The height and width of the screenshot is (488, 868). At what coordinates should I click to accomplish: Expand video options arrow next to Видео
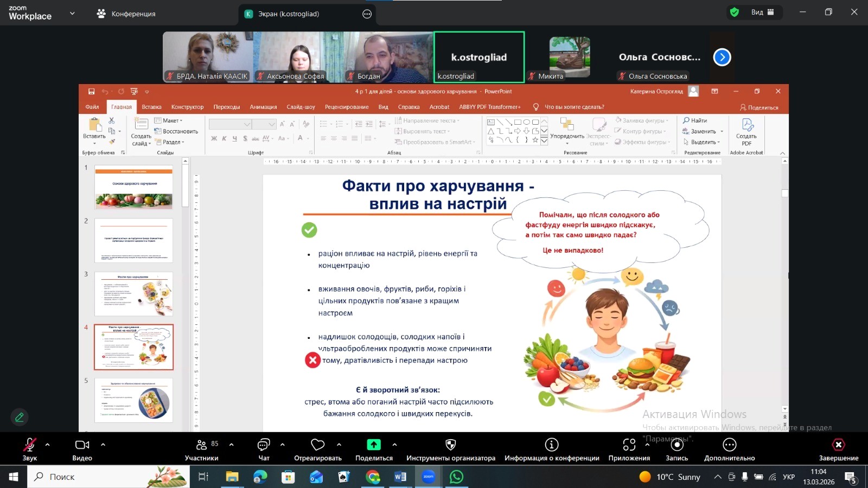tap(103, 445)
